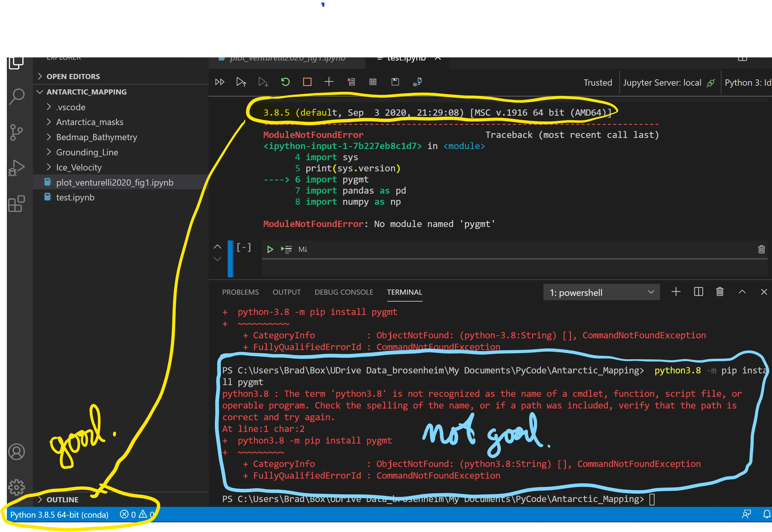The height and width of the screenshot is (532, 772).
Task: Expand the Antarctica_masks folder
Action: click(x=89, y=122)
